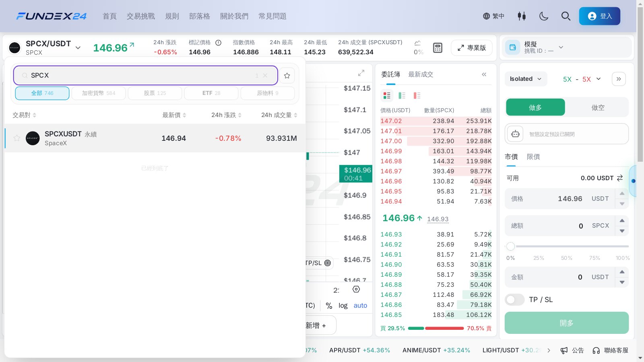Toggle auto scale on chart

(360, 306)
